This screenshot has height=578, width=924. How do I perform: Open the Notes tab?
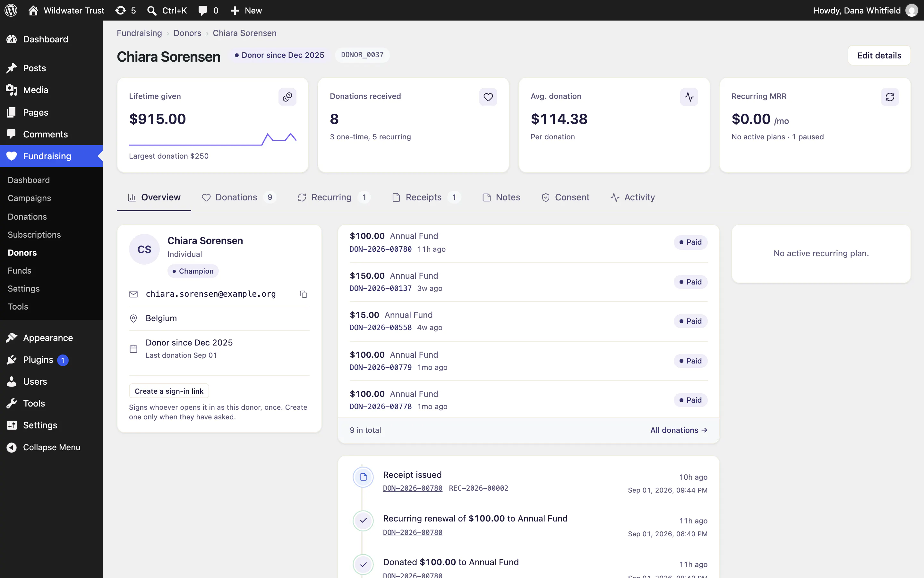click(x=501, y=197)
